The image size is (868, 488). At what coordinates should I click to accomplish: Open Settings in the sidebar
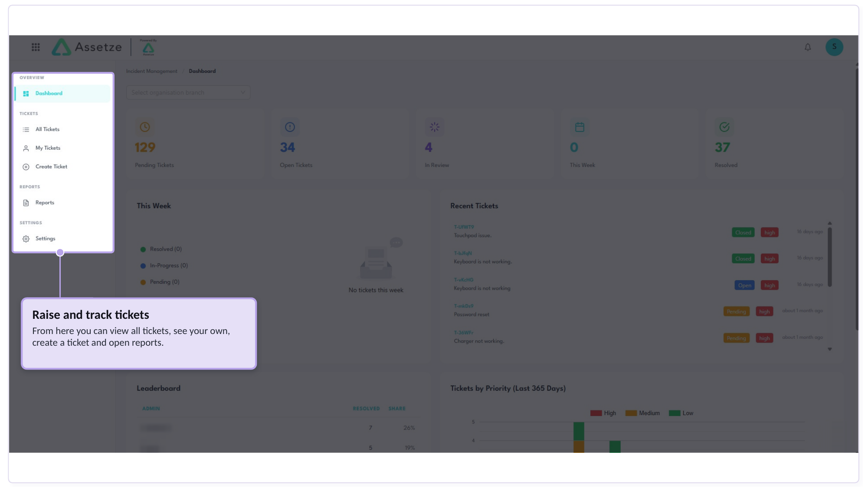[62, 239]
